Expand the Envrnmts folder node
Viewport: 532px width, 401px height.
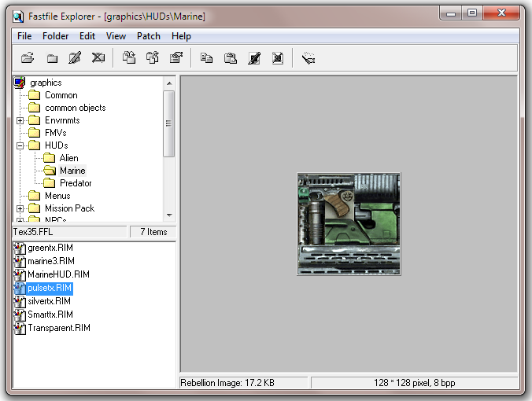20,120
